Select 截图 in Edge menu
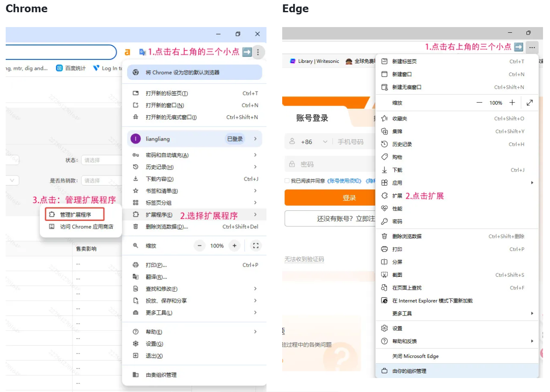The height and width of the screenshot is (392, 550). click(x=457, y=275)
